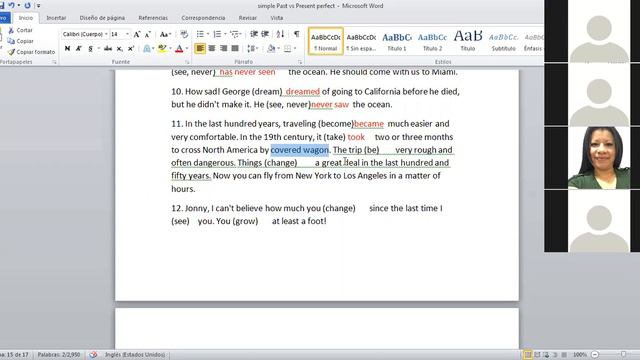This screenshot has width=640, height=360.
Task: Select justify alignment
Action: pyautogui.click(x=235, y=49)
